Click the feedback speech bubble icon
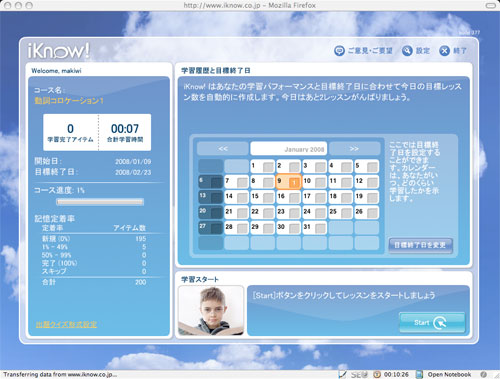Screen dimensions: 500x379 pos(339,51)
